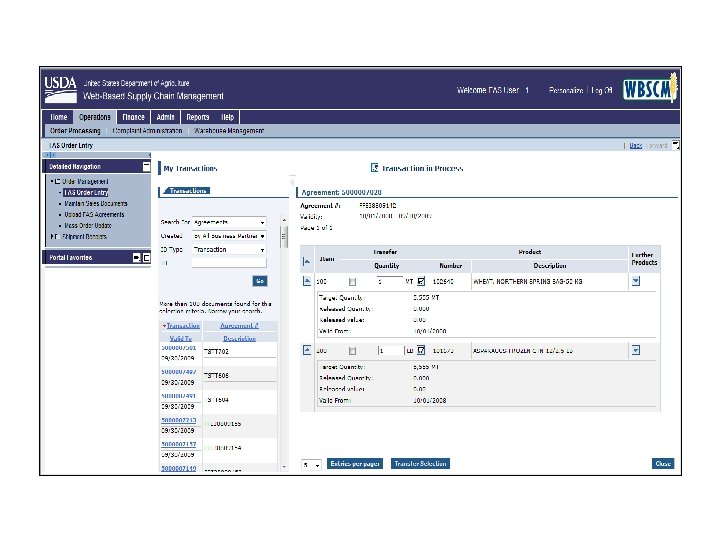Click the WBSCM logo
720x540 pixels.
click(650, 87)
